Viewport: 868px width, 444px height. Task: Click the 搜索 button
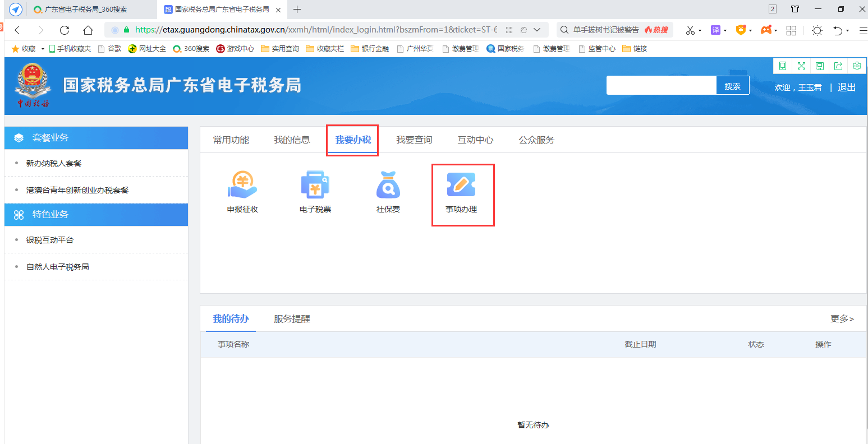[x=732, y=86]
